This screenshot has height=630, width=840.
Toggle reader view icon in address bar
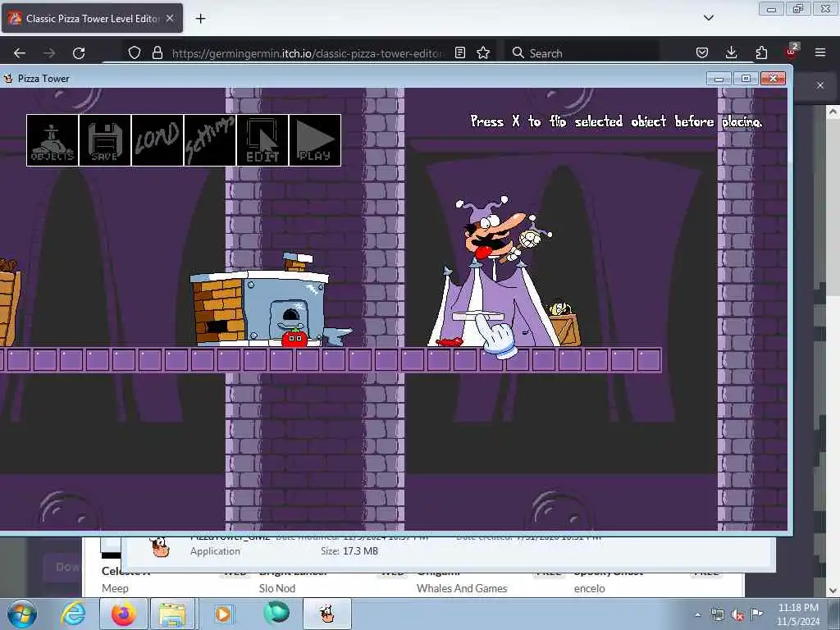[459, 52]
